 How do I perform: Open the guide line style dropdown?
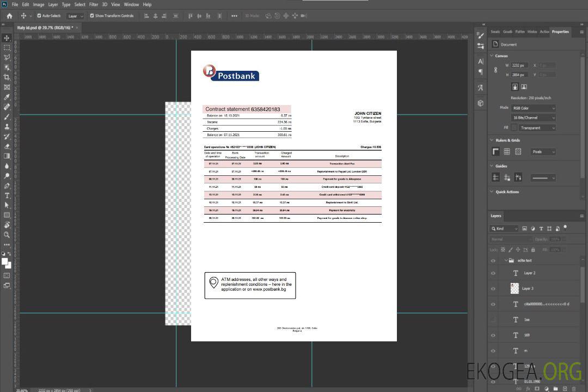[543, 178]
